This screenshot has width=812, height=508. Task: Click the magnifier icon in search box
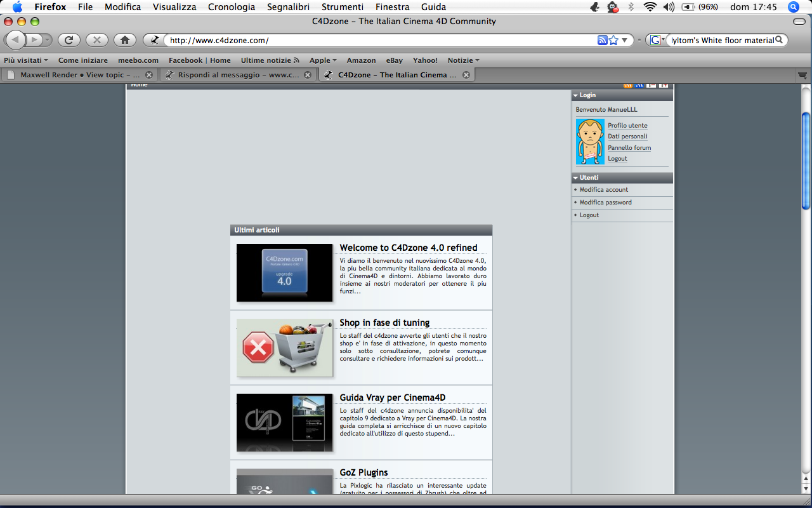click(780, 40)
